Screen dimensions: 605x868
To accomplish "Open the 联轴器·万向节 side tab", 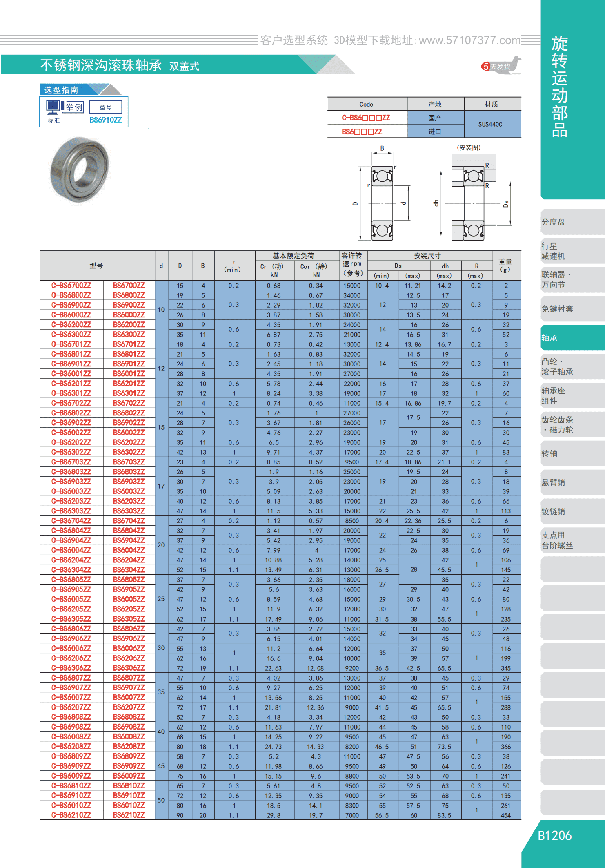I will click(x=573, y=280).
